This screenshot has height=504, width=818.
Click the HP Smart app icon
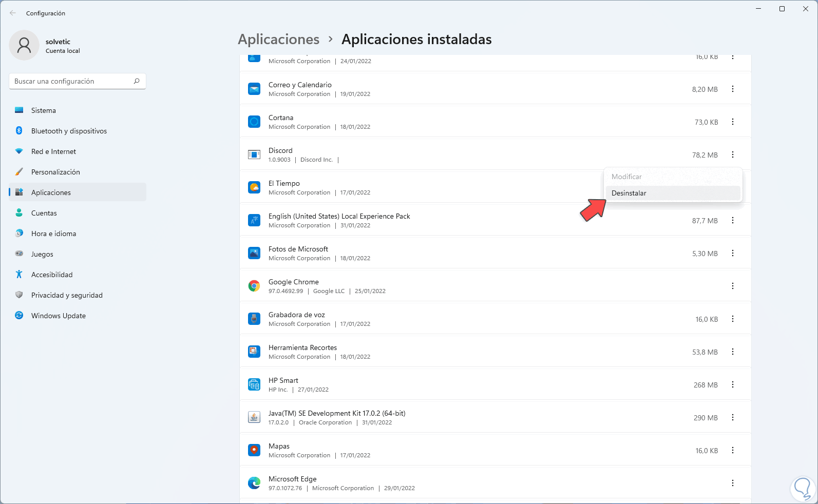point(254,385)
